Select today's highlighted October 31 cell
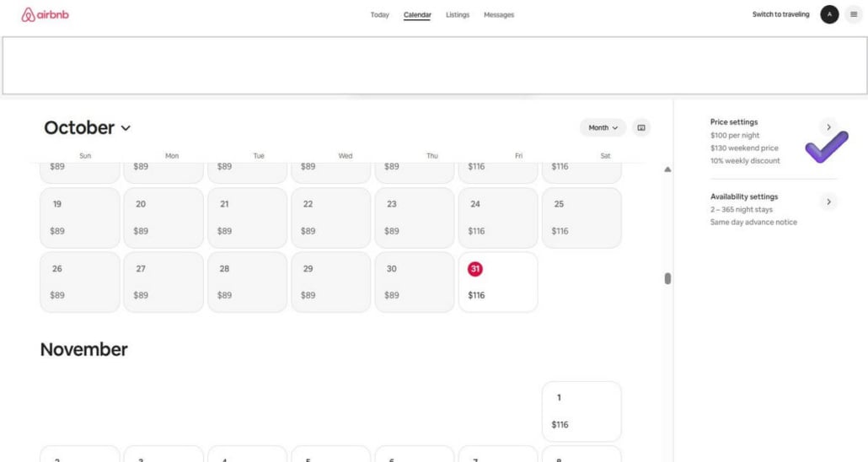 [498, 282]
